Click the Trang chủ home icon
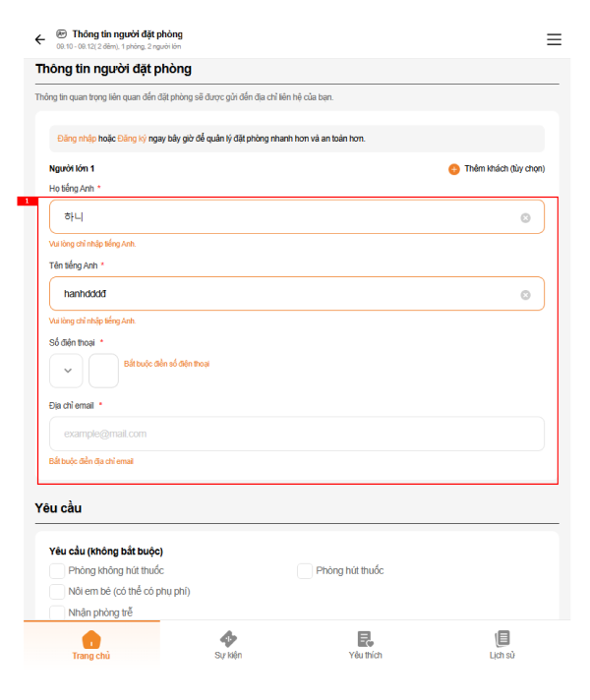 pos(91,639)
